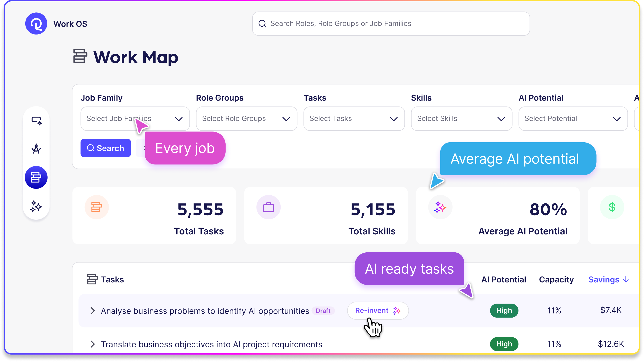The width and height of the screenshot is (644, 362).
Task: Open the drafting compass sidebar icon
Action: pos(36,149)
